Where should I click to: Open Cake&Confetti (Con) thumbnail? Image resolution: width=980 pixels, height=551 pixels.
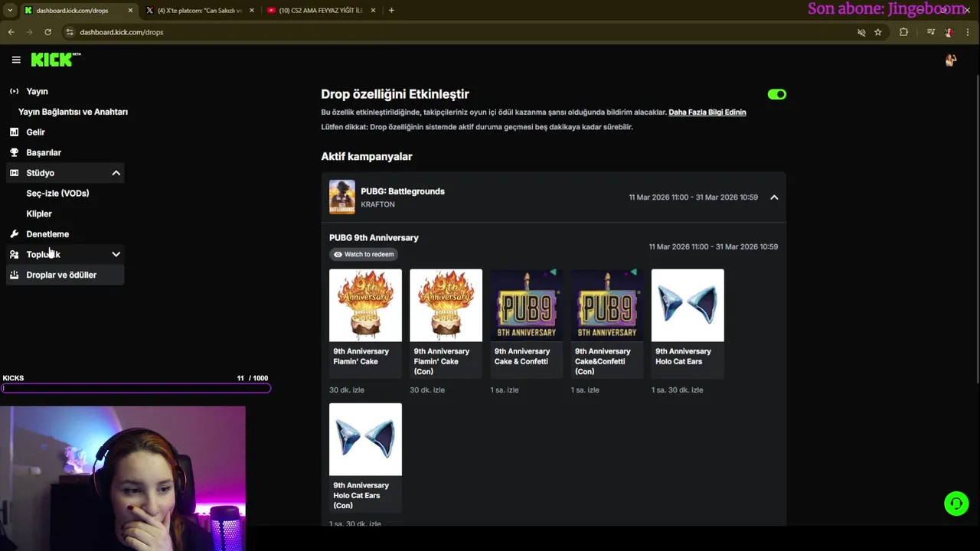tap(607, 305)
